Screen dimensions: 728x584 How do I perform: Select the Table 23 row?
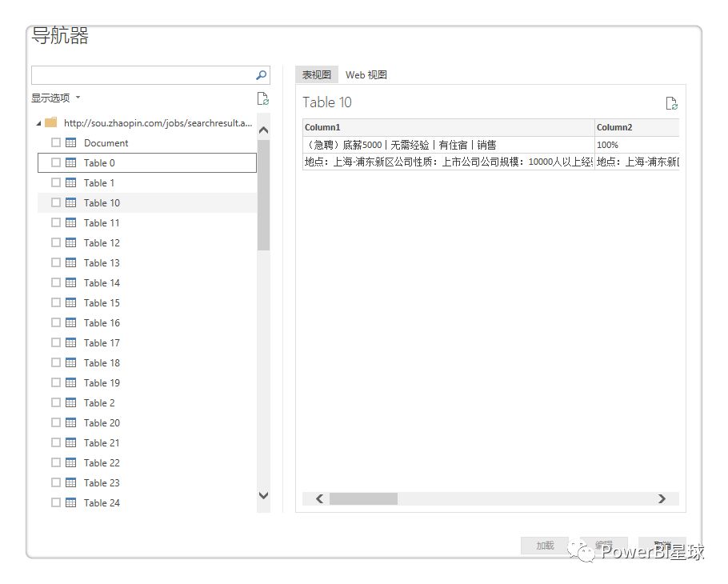click(146, 482)
